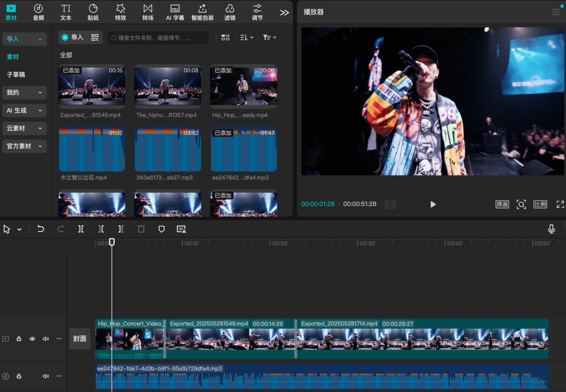Click the 导入 import button
The image size is (566, 392).
tap(72, 37)
